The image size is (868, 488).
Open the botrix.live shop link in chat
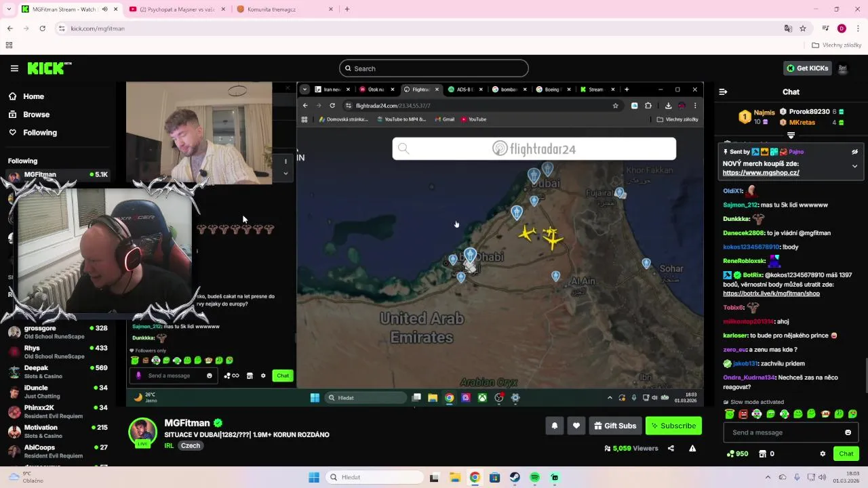pyautogui.click(x=771, y=293)
